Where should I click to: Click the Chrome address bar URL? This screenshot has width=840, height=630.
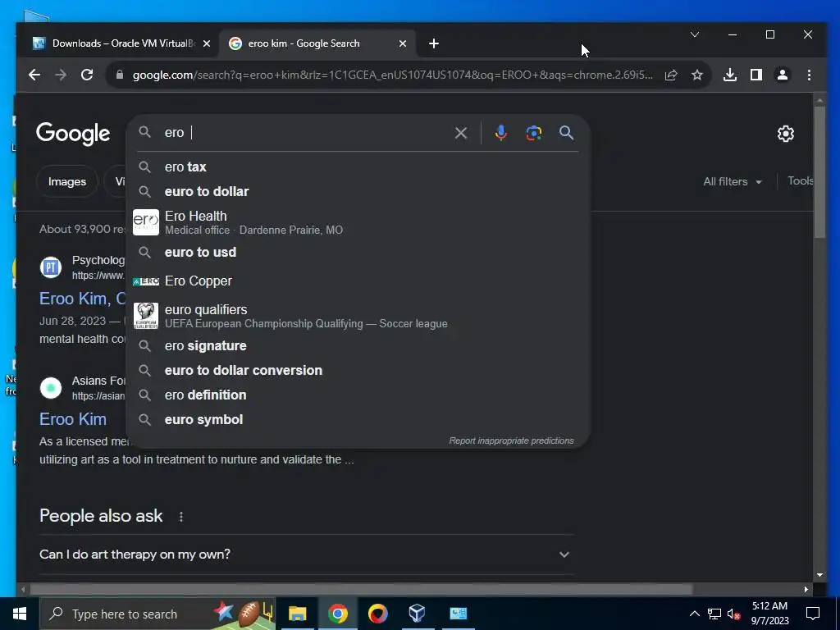point(392,75)
